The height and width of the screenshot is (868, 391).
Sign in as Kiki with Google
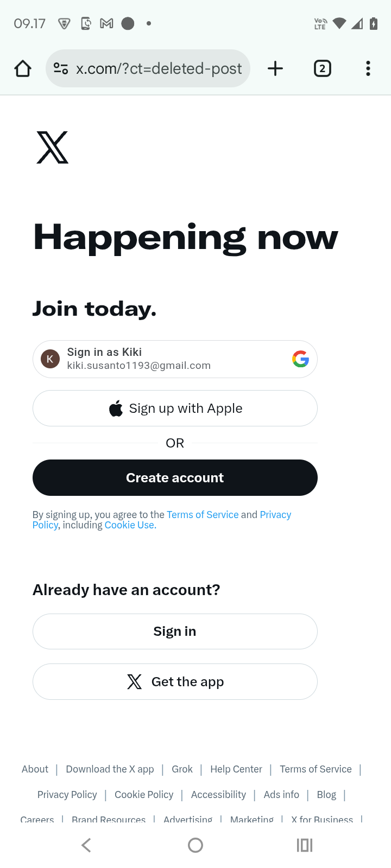[x=175, y=359]
